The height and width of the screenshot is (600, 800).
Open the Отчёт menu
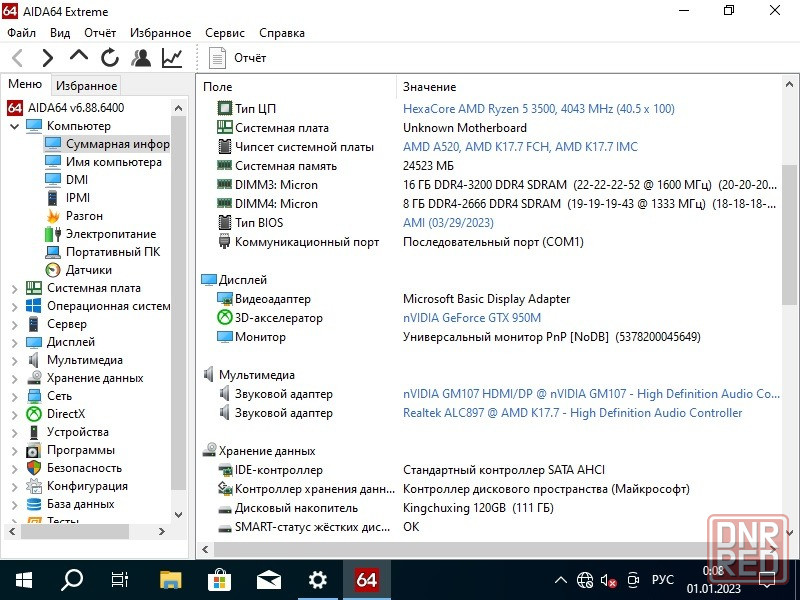(x=100, y=33)
